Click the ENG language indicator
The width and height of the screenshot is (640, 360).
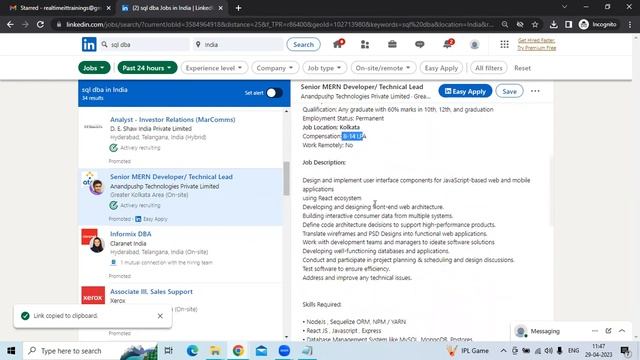click(x=573, y=351)
